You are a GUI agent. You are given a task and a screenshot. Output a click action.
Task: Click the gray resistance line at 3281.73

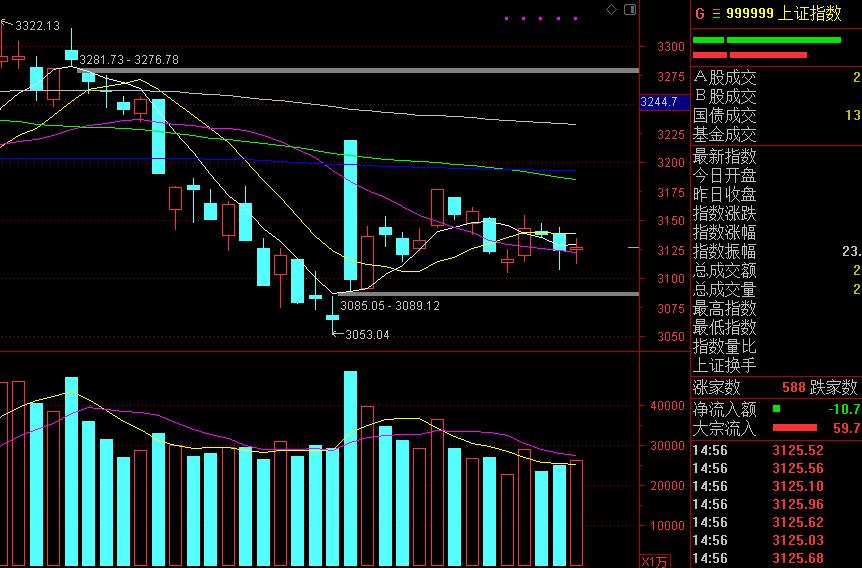[357, 70]
